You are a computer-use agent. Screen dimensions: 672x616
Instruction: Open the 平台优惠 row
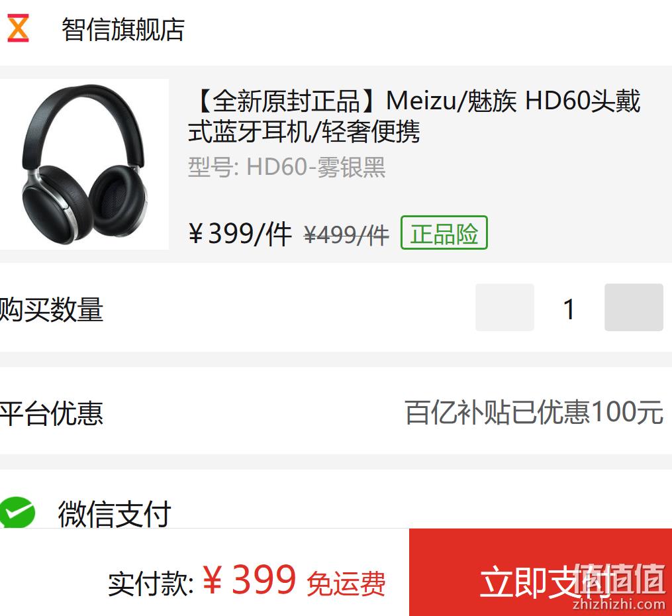coord(336,411)
